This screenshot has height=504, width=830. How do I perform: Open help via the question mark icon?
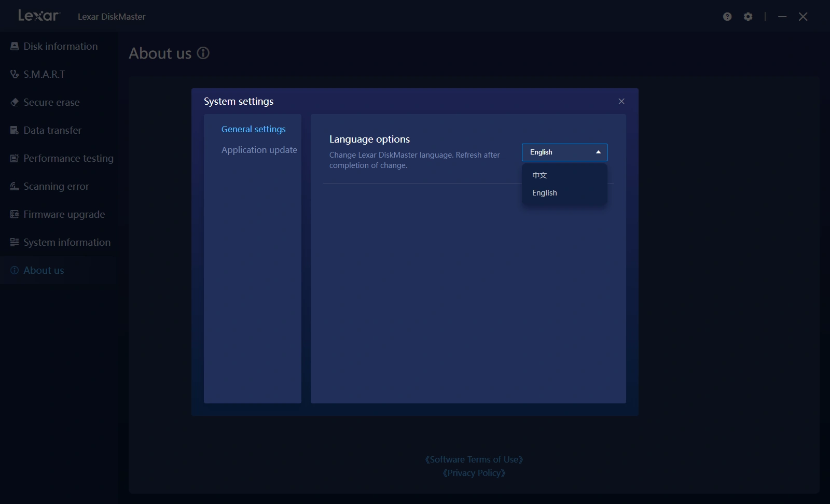[727, 17]
